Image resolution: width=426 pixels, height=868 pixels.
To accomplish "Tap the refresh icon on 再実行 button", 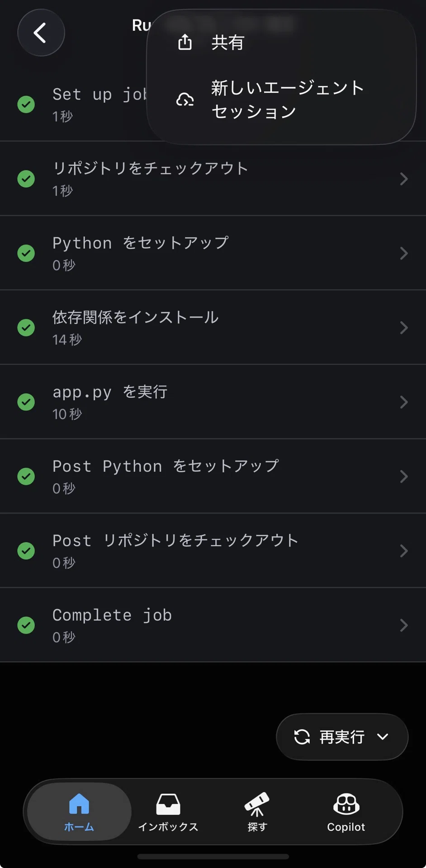I will (x=302, y=737).
